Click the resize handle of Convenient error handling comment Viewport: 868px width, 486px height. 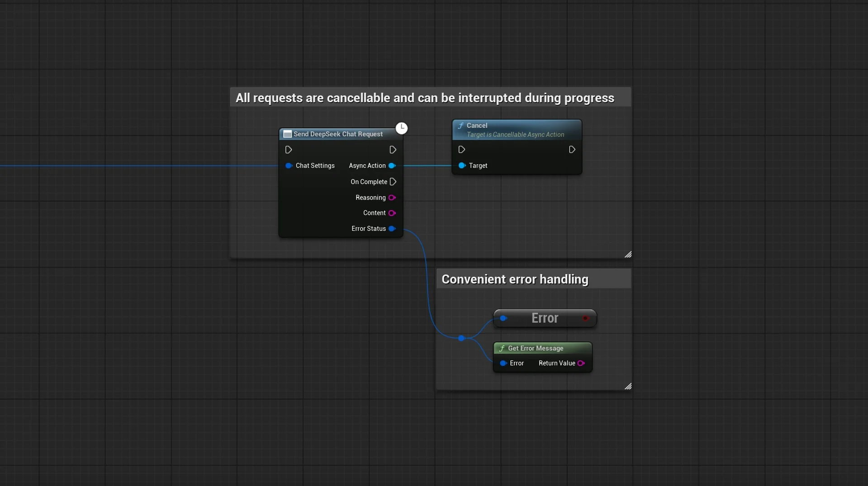click(x=628, y=386)
